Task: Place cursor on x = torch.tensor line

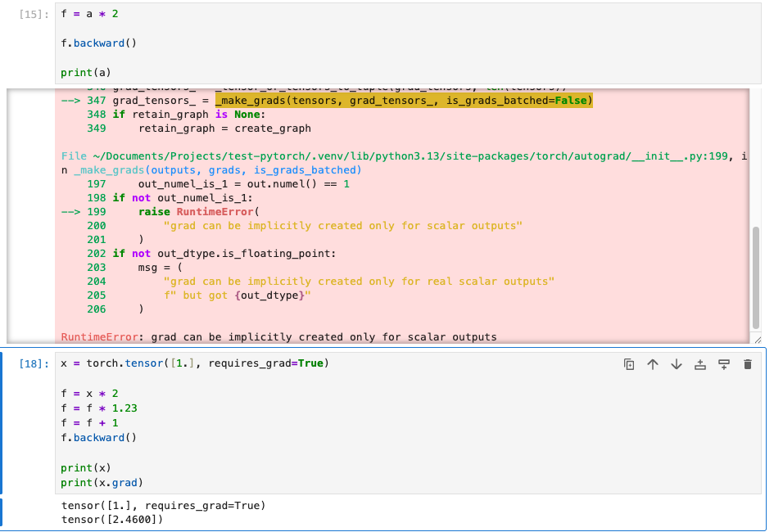Action: tap(195, 363)
